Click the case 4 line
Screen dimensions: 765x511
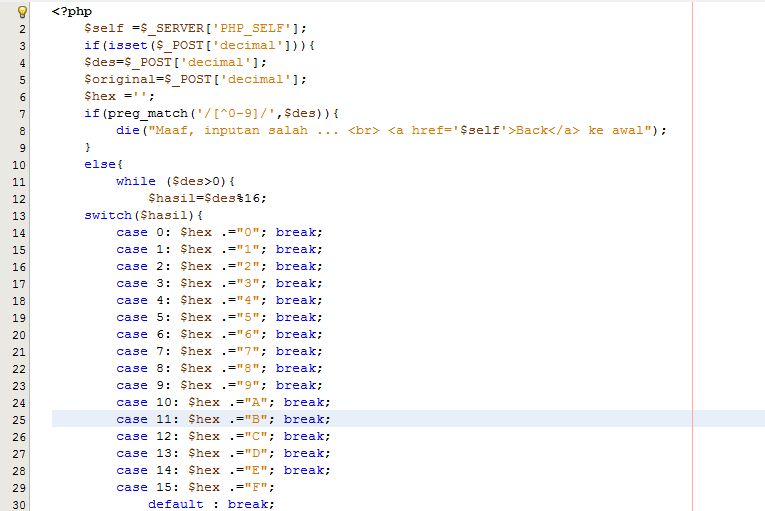[220, 300]
